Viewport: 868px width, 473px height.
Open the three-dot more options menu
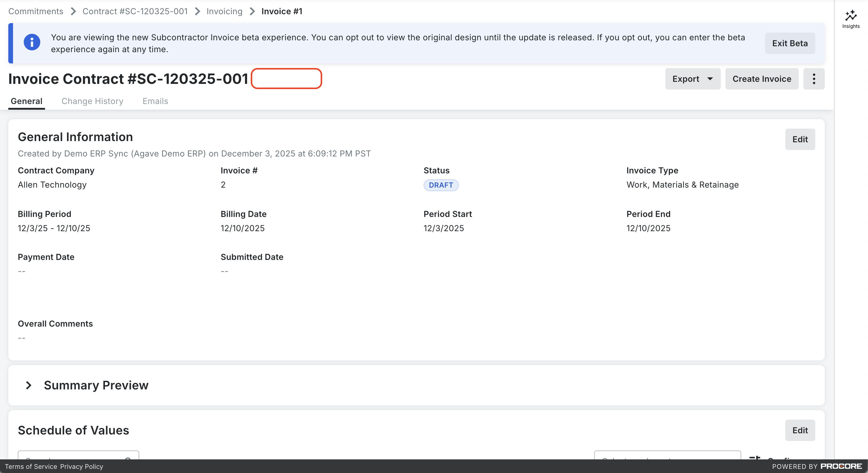click(814, 79)
